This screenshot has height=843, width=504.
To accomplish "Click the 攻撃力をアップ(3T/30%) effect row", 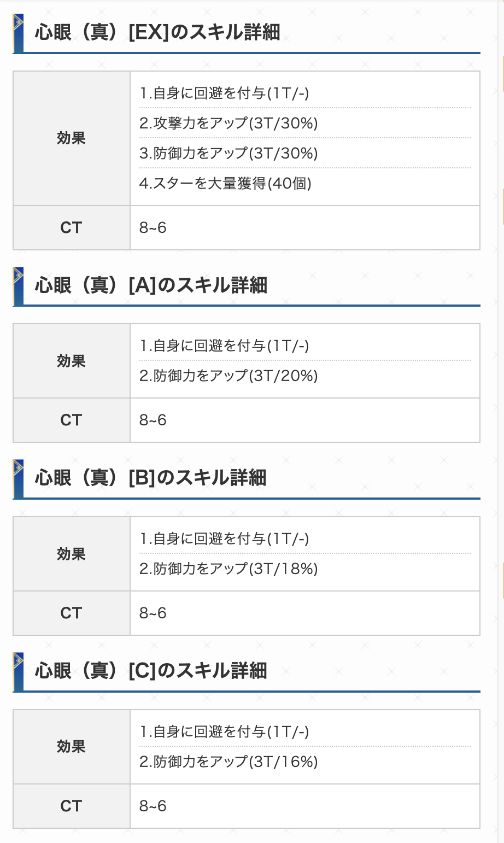I will tap(305, 123).
